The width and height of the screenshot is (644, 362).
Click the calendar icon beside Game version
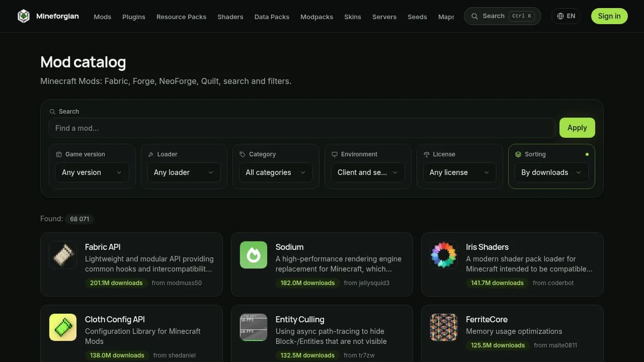click(59, 154)
